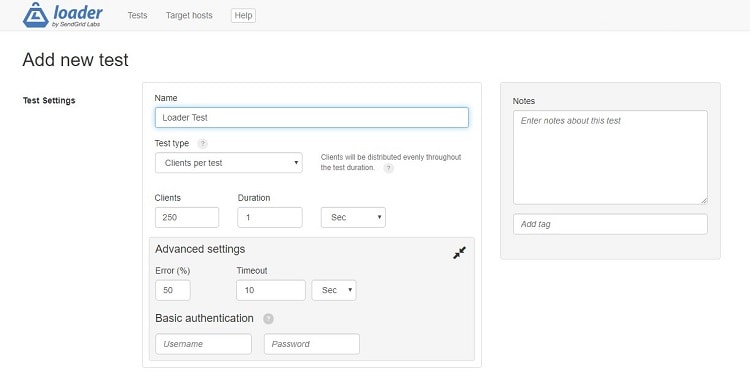Click Basic authentication help icon

[268, 319]
